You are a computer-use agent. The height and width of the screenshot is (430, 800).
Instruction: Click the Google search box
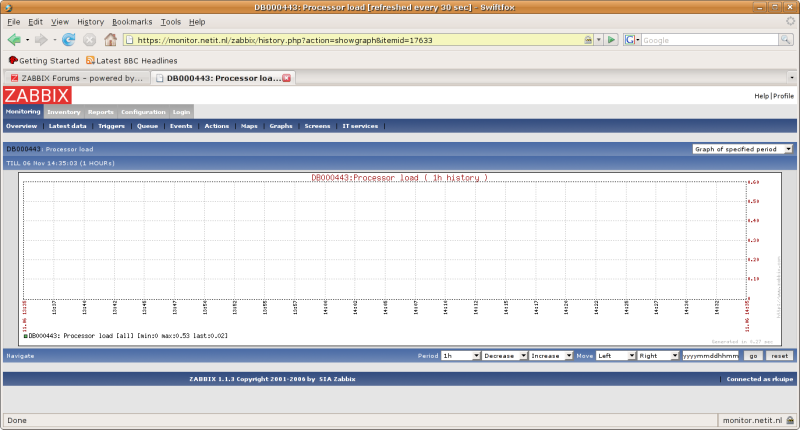(710, 40)
